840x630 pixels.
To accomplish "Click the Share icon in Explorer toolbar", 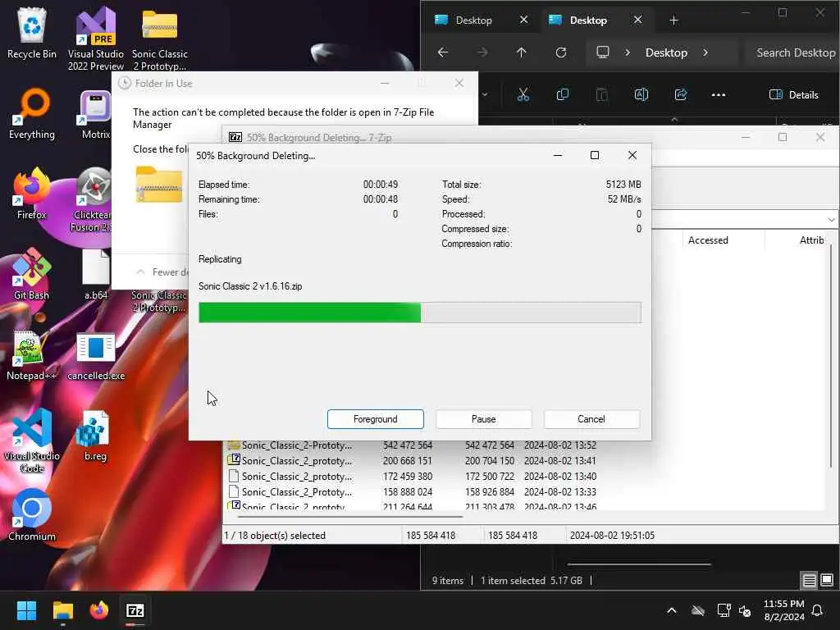I will click(x=680, y=95).
